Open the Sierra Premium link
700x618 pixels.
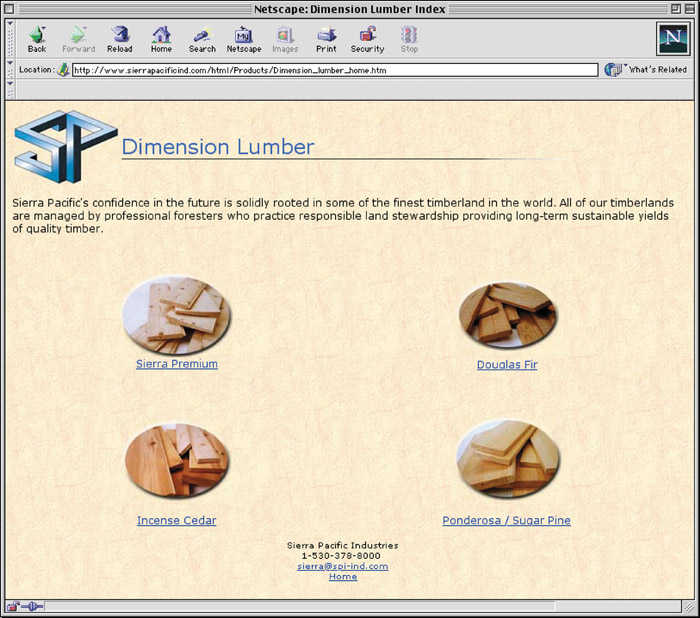click(x=177, y=364)
